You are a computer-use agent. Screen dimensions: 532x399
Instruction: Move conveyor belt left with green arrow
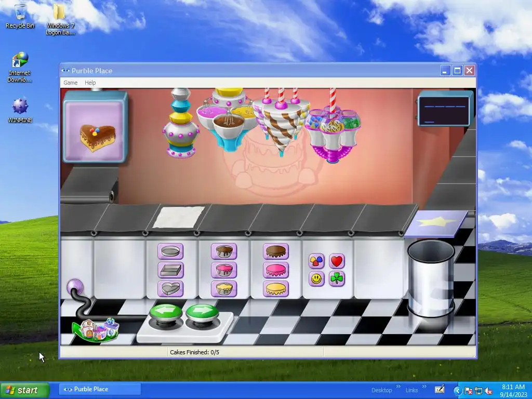click(x=166, y=313)
